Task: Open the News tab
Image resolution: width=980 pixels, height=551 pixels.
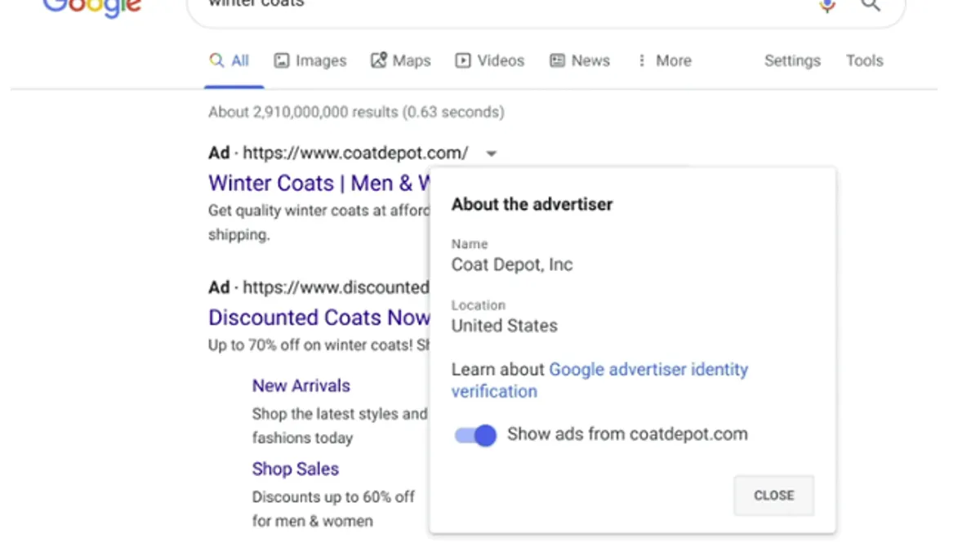Action: tap(580, 60)
